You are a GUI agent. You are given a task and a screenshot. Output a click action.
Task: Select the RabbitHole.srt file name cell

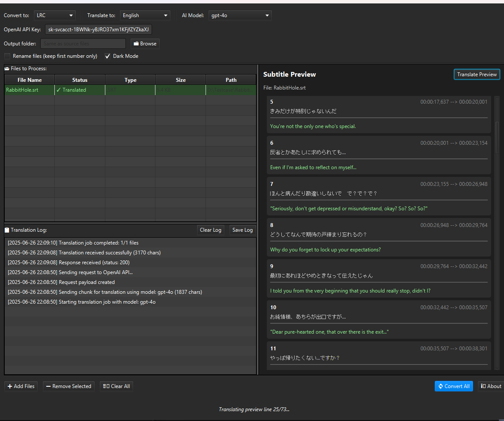click(x=30, y=90)
